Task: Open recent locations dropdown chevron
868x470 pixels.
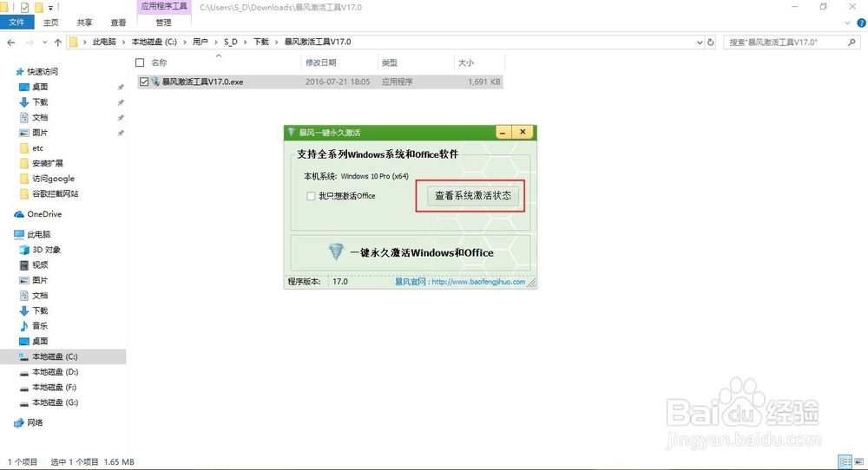Action: [x=45, y=42]
